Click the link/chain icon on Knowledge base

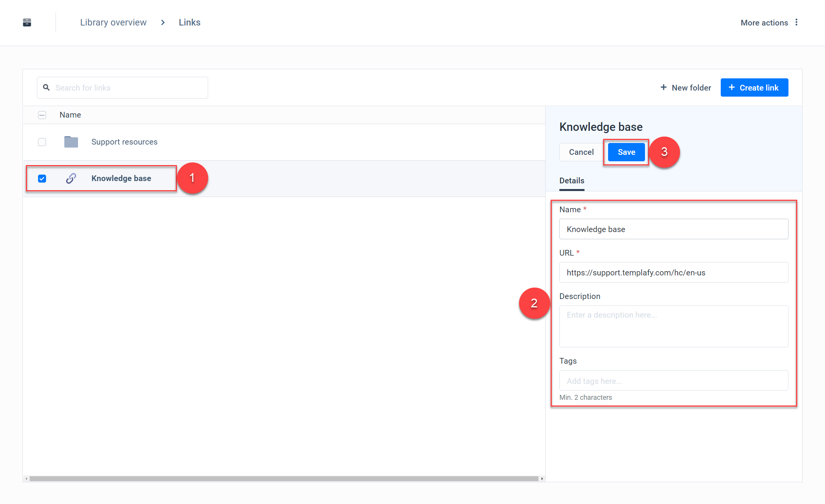pyautogui.click(x=70, y=178)
